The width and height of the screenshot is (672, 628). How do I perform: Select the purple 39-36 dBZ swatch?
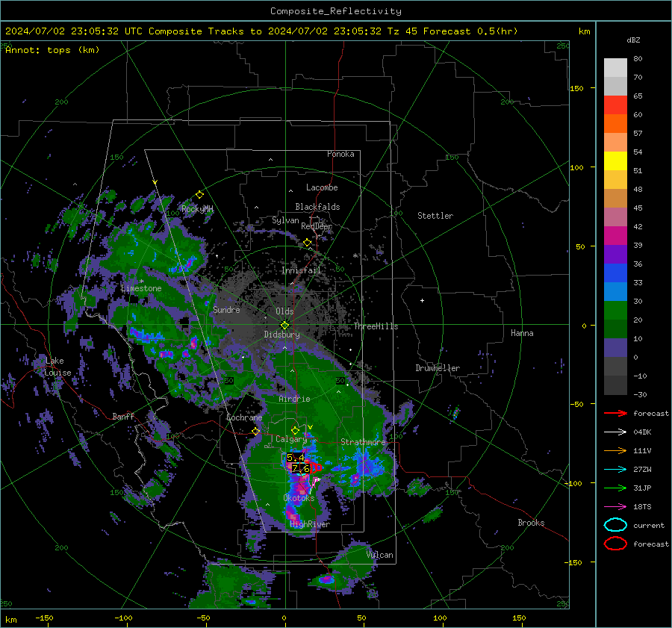(x=615, y=254)
